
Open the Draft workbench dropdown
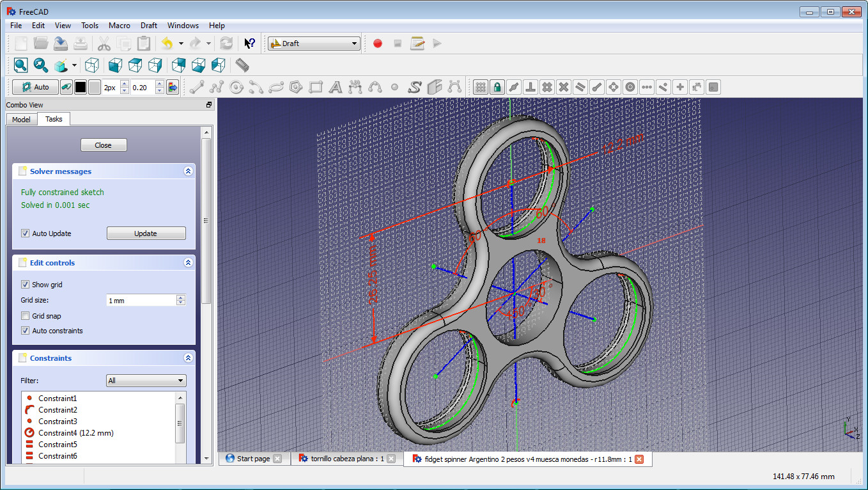tap(314, 43)
